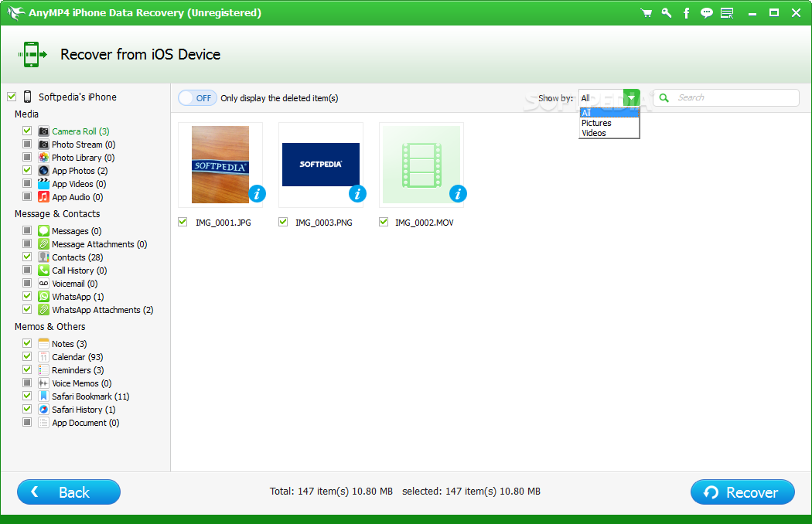The image size is (812, 524).
Task: Click the search magnifier icon
Action: [x=664, y=97]
